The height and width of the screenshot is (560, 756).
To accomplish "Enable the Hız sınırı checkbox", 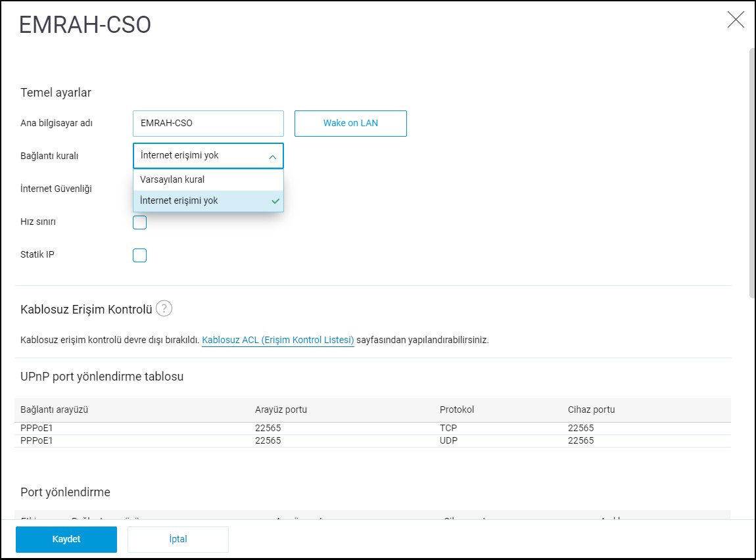I will [139, 222].
